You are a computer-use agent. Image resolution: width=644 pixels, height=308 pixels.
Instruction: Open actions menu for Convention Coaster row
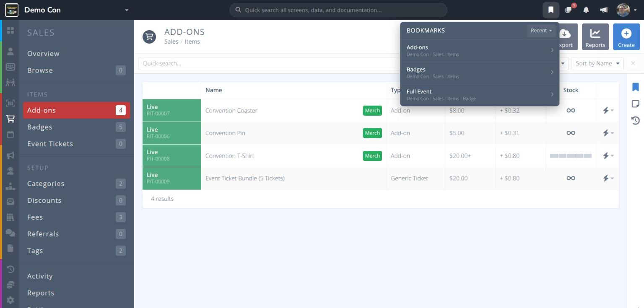608,111
